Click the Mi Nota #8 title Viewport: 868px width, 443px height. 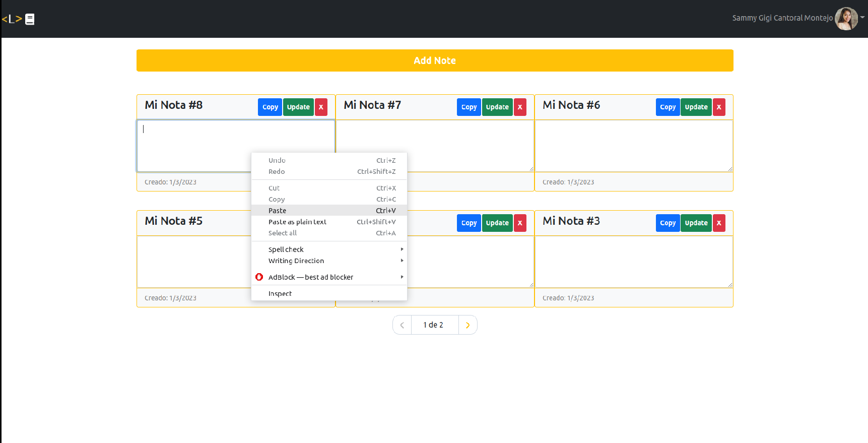(174, 105)
